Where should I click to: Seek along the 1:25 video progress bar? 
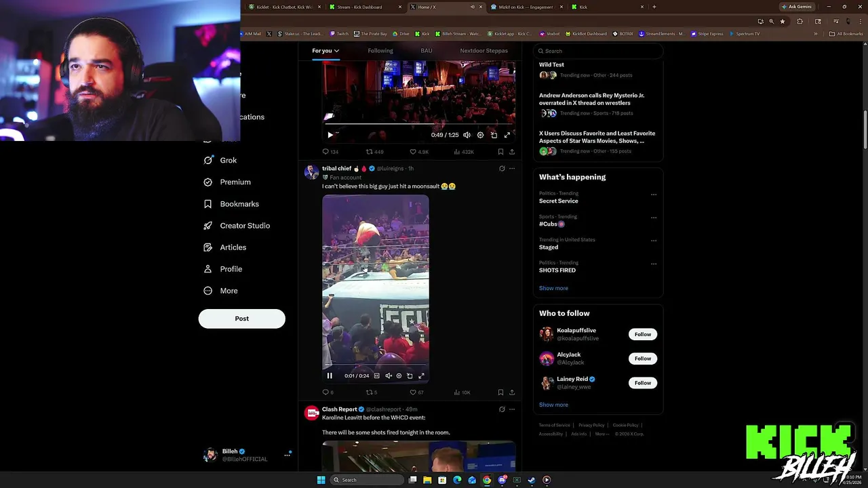pos(418,124)
